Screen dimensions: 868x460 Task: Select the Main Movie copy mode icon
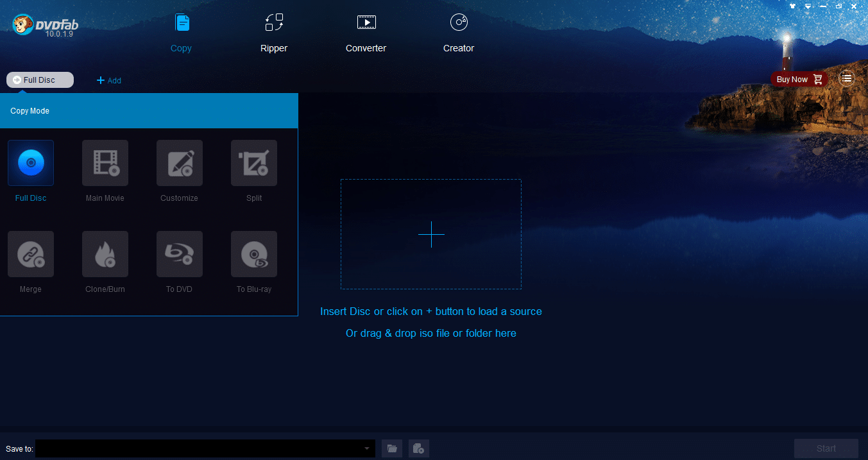point(105,162)
